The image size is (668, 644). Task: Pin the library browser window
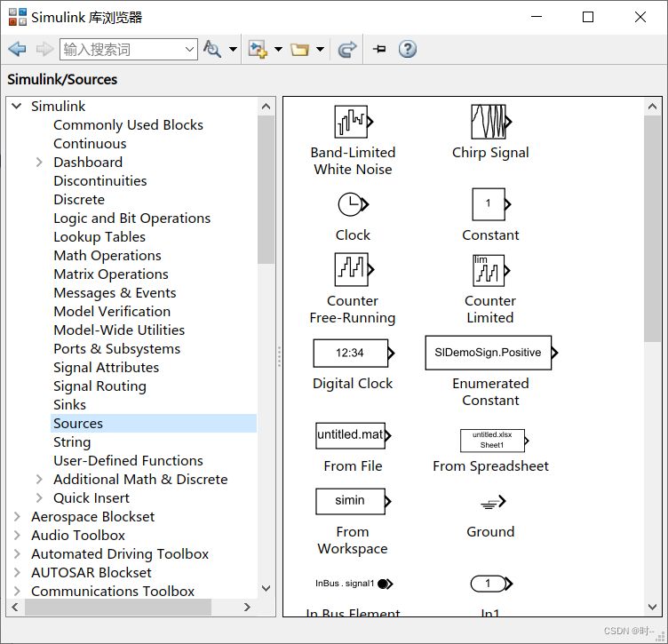[x=379, y=49]
